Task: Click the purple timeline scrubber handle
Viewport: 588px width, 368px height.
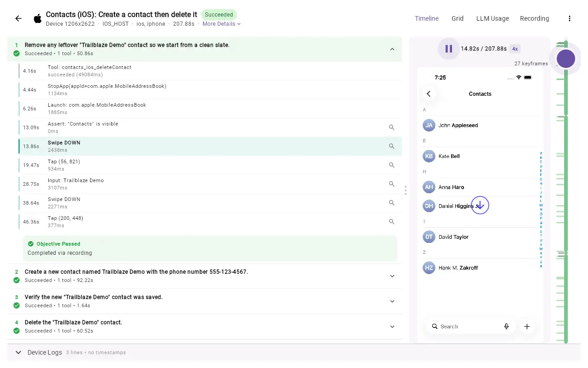Action: click(566, 59)
